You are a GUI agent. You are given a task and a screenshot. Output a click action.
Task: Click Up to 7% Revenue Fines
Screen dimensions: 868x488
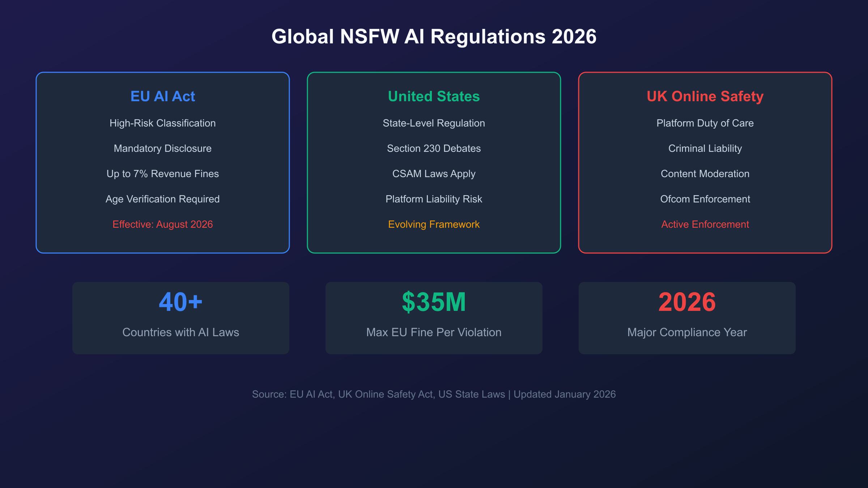(162, 174)
